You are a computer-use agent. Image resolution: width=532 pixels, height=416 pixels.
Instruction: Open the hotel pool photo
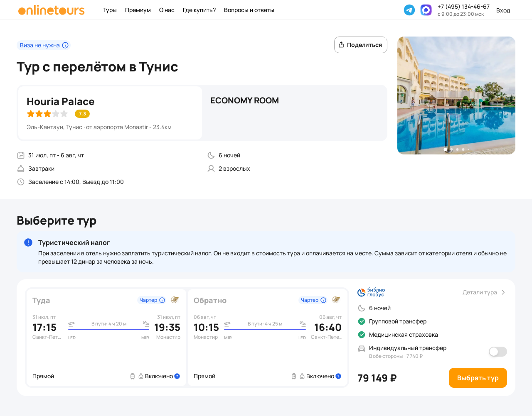click(x=456, y=95)
